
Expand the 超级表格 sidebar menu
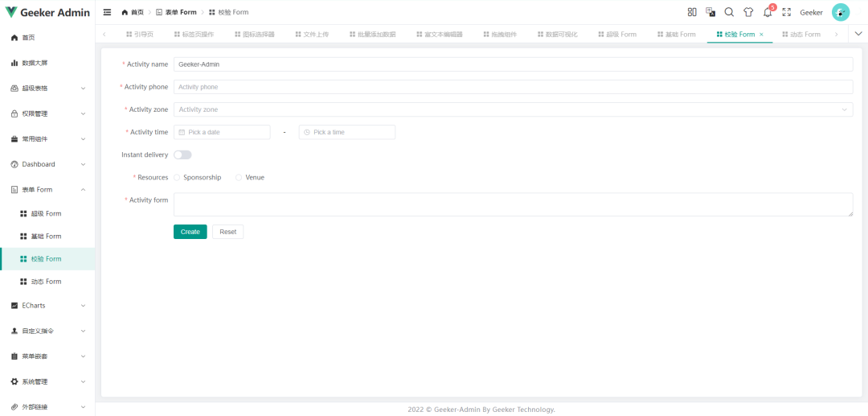[83, 89]
